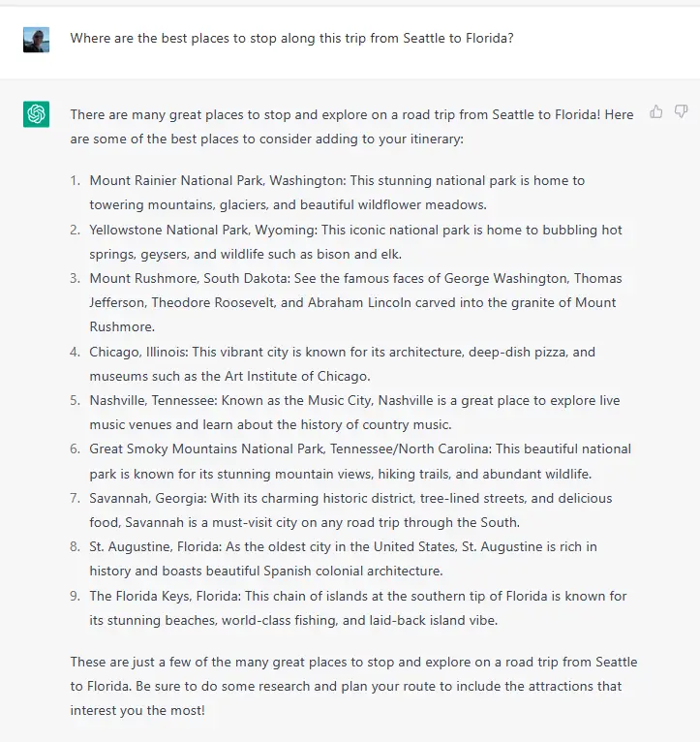The image size is (700, 742).
Task: Click the ChatGPT logo avatar
Action: pyautogui.click(x=37, y=114)
